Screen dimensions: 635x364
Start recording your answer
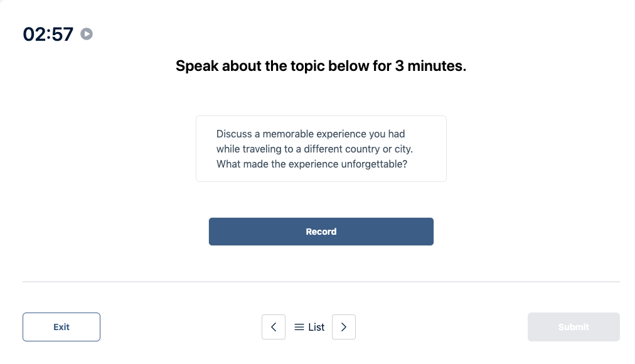tap(321, 232)
